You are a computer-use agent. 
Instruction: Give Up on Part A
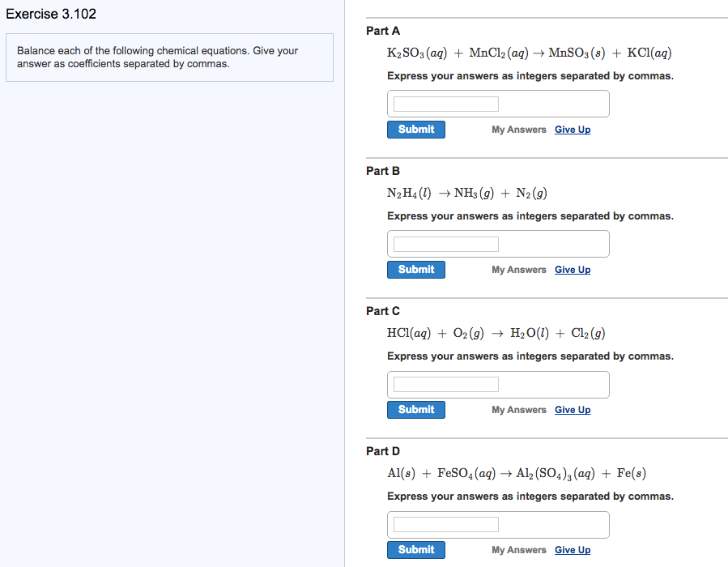[573, 129]
